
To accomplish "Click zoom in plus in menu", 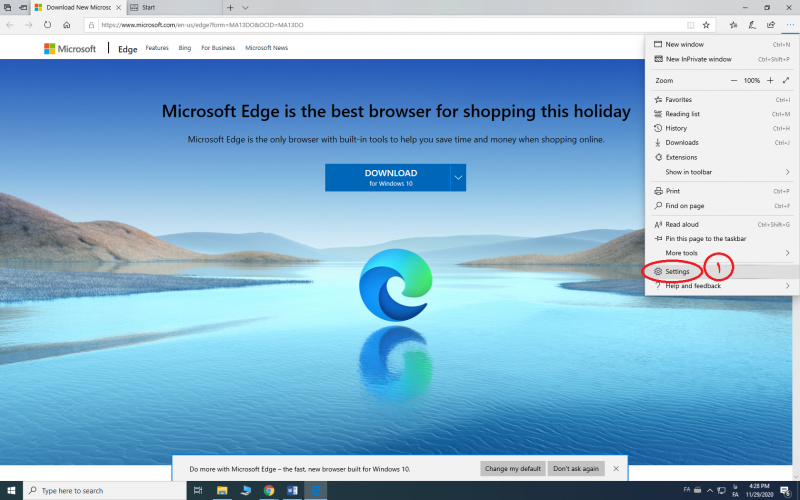I will 771,80.
